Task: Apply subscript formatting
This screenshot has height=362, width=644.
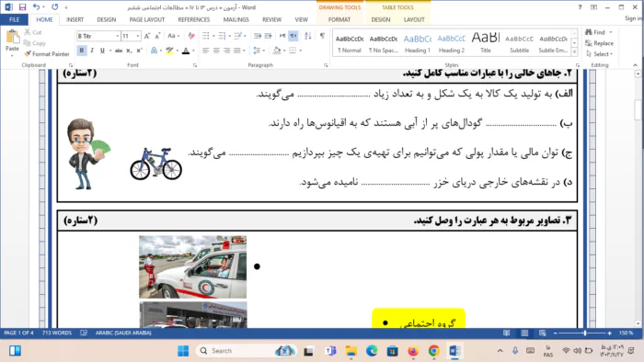Action: click(129, 51)
